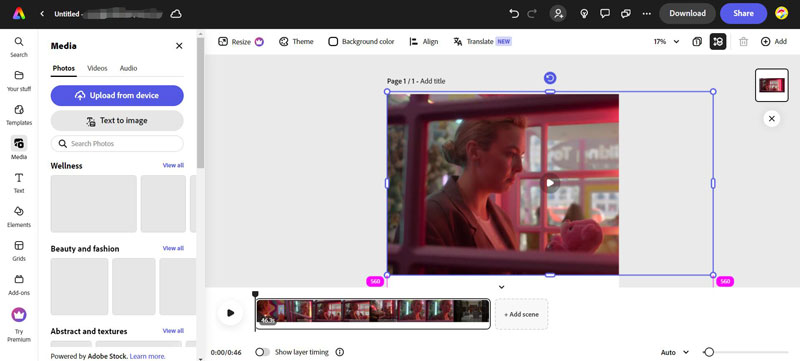The width and height of the screenshot is (800, 361).
Task: Click the Media panel vertical scrollbar
Action: [x=201, y=102]
